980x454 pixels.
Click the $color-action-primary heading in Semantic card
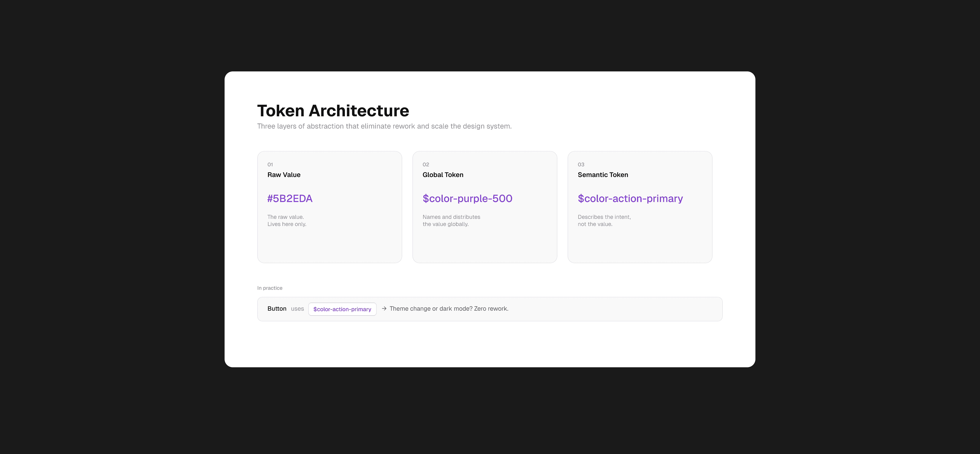[630, 198]
